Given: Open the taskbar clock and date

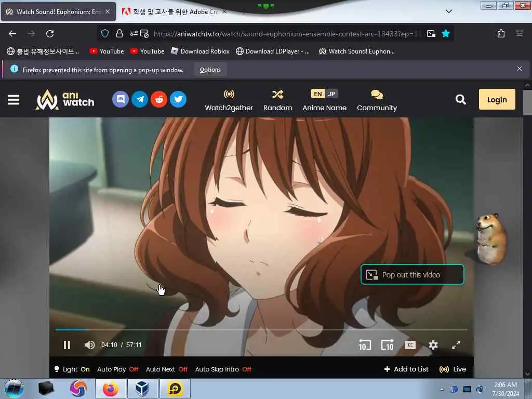Looking at the screenshot, I should point(505,389).
